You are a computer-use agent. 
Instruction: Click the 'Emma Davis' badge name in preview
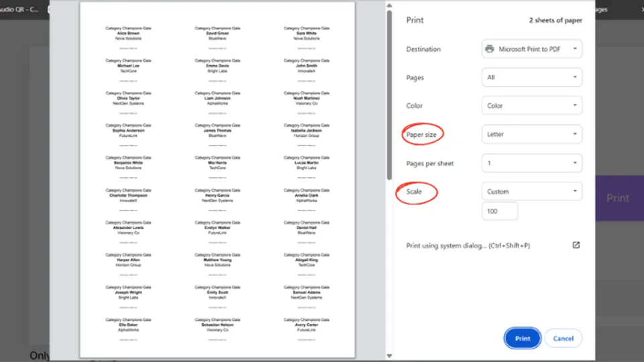(217, 66)
